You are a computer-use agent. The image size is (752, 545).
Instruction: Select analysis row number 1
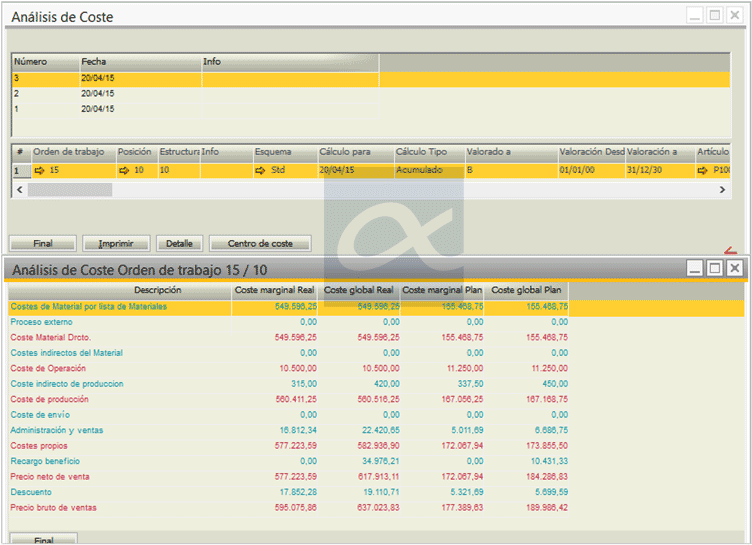tap(100, 109)
